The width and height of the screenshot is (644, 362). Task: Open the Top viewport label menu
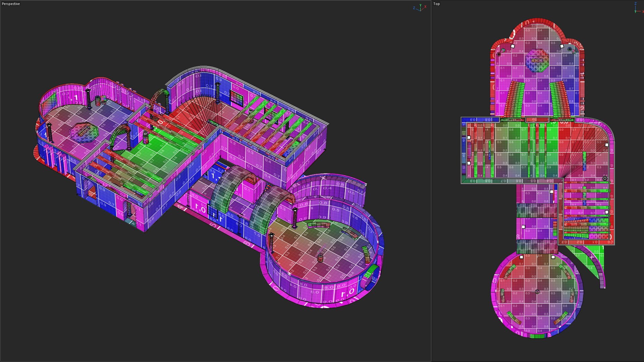(436, 4)
